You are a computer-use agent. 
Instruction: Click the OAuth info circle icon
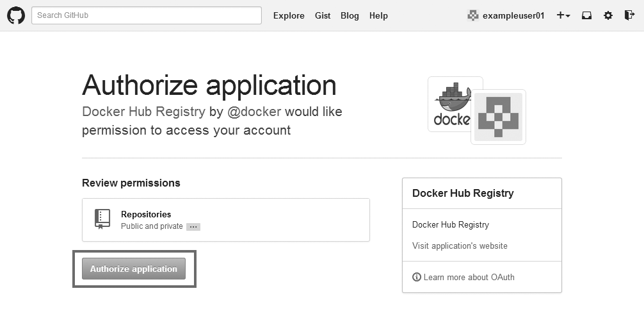point(417,277)
